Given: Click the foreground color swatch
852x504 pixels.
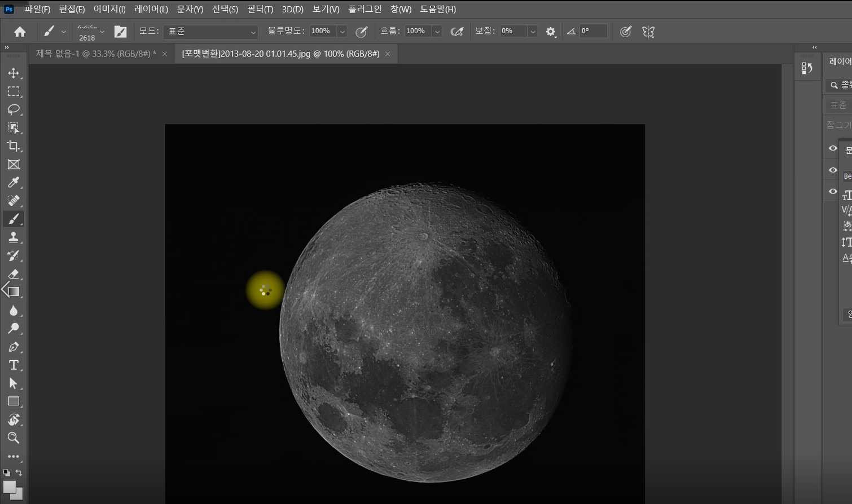Looking at the screenshot, I should 8,487.
